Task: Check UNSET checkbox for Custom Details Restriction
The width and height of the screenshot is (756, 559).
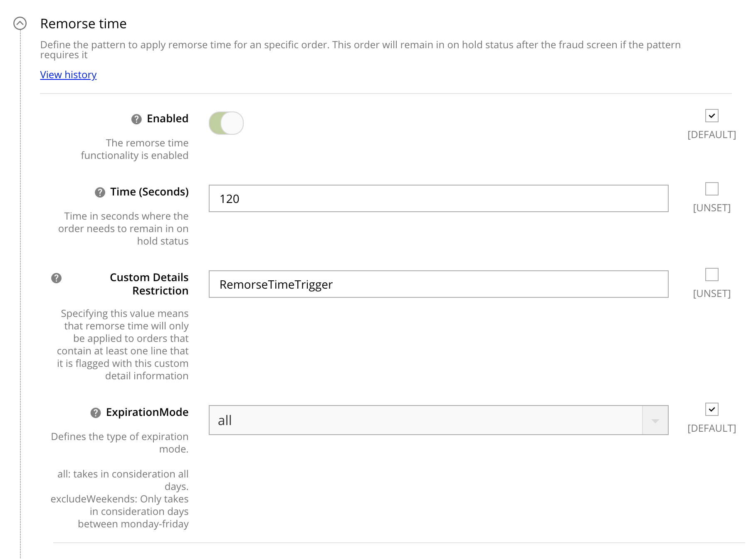Action: tap(712, 275)
